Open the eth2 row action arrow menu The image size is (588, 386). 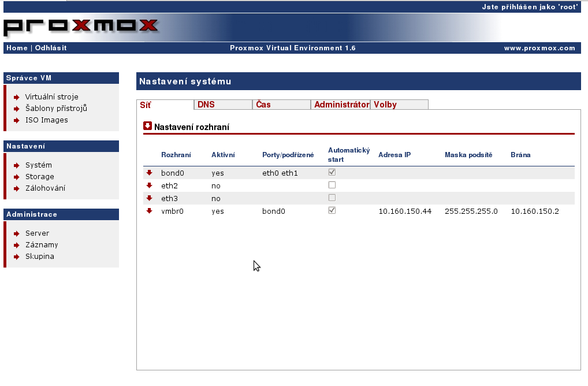click(x=149, y=185)
